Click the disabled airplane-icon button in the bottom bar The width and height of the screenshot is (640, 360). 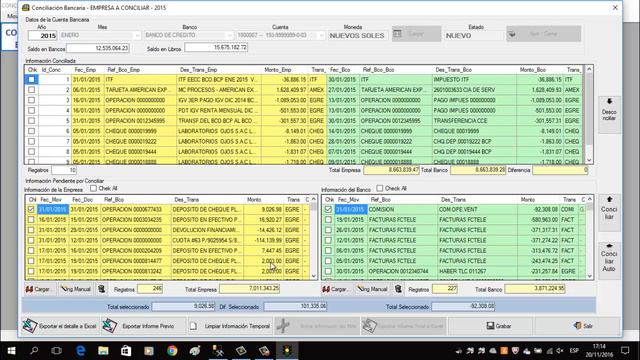[x=317, y=326]
